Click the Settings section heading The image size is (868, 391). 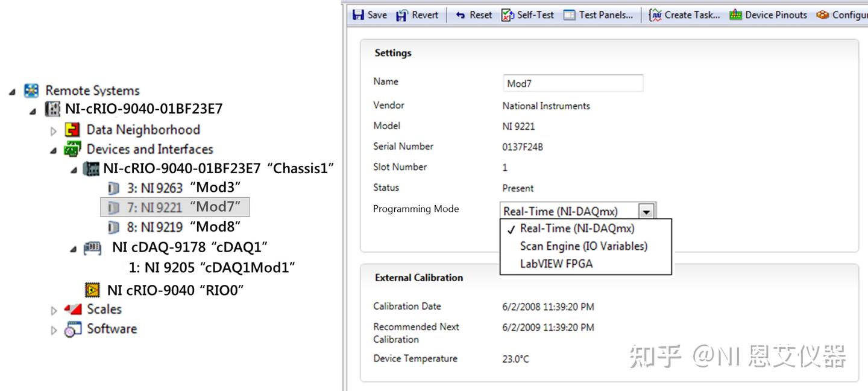[393, 53]
